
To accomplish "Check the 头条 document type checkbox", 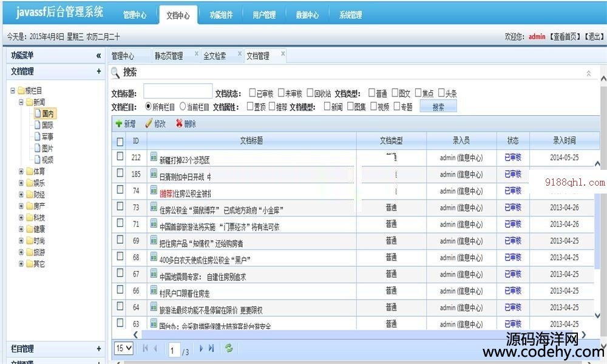I will point(441,93).
